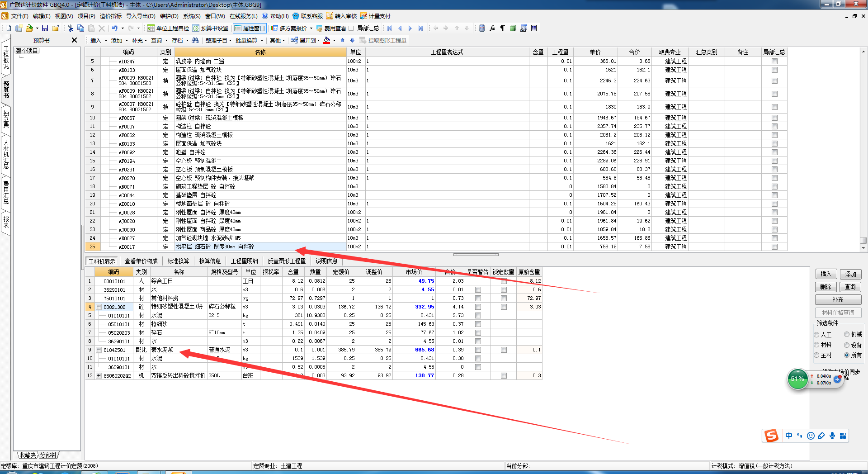The image size is (868, 474).
Task: Click the Copy icon in the toolbar
Action: pyautogui.click(x=80, y=28)
